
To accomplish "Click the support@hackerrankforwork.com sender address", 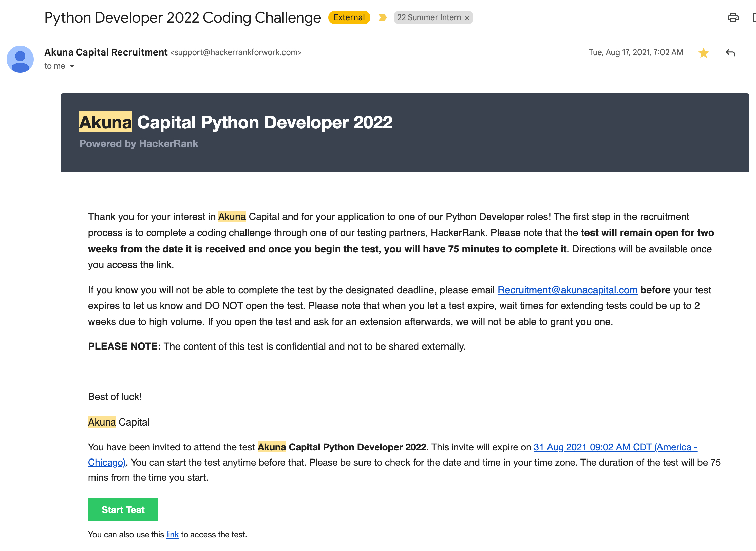I will [235, 52].
